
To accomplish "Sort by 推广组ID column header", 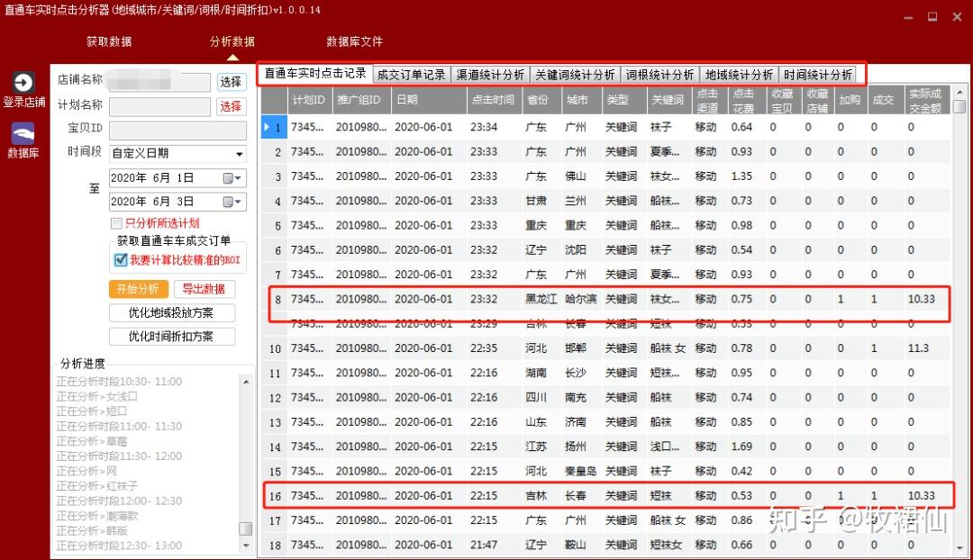I will tap(362, 100).
